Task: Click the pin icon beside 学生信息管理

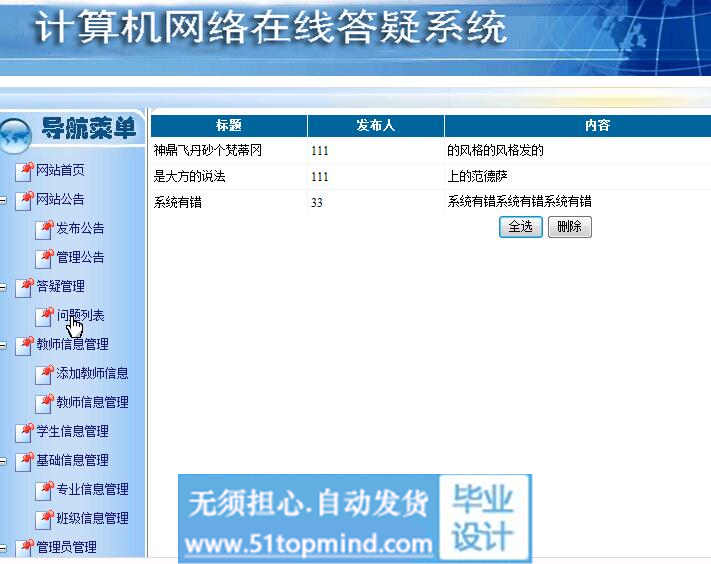Action: pos(24,432)
